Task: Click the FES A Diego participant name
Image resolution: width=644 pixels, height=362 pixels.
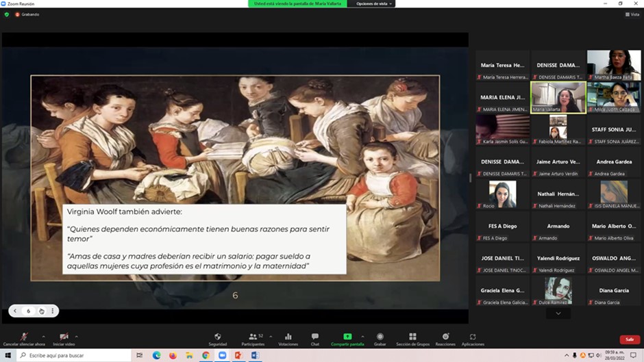Action: pos(503,226)
